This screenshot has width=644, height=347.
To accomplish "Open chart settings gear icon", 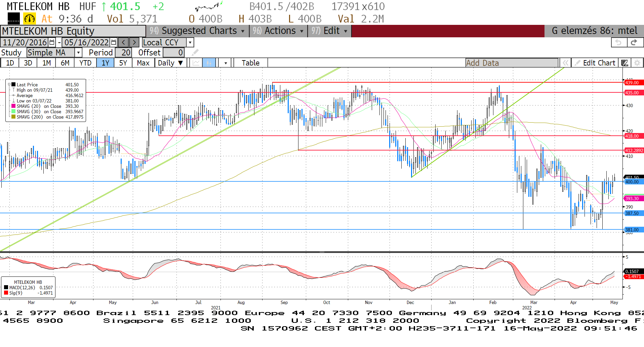I will pyautogui.click(x=637, y=63).
